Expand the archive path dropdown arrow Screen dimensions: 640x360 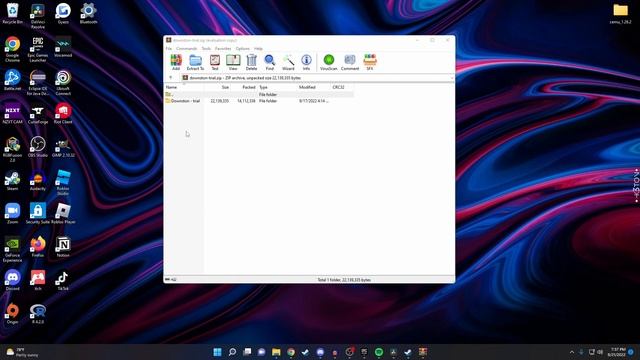pyautogui.click(x=452, y=78)
